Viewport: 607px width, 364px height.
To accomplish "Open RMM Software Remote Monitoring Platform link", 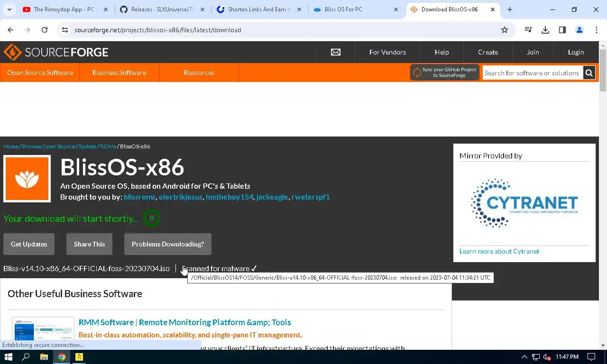I will [184, 322].
